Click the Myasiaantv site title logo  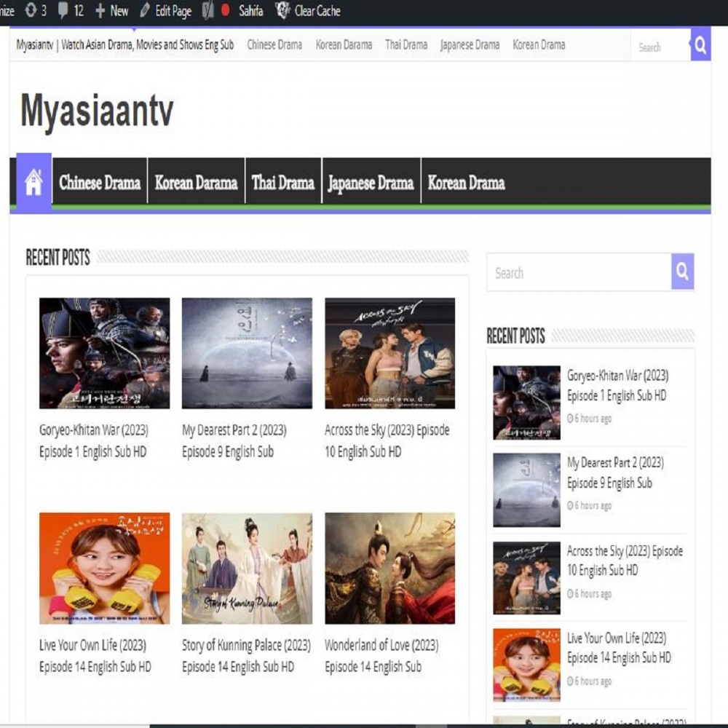pos(97,111)
